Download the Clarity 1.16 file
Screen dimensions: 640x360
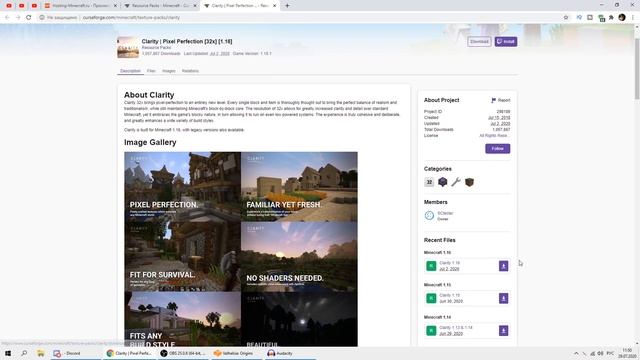point(504,266)
